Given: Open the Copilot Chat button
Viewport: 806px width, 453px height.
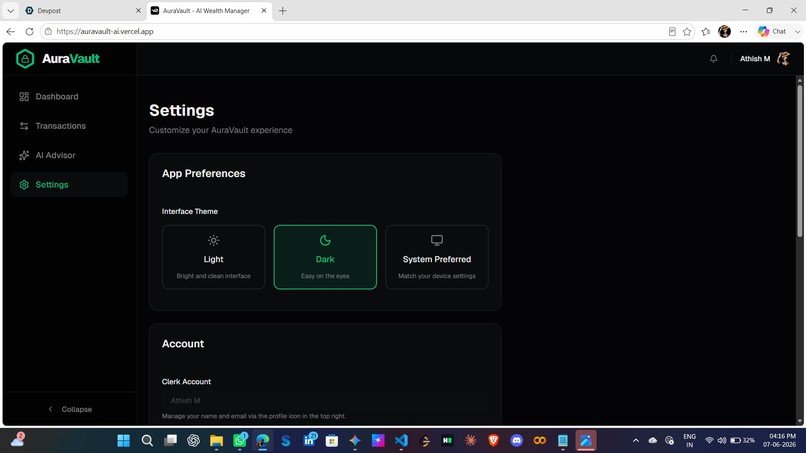Looking at the screenshot, I should pos(773,31).
